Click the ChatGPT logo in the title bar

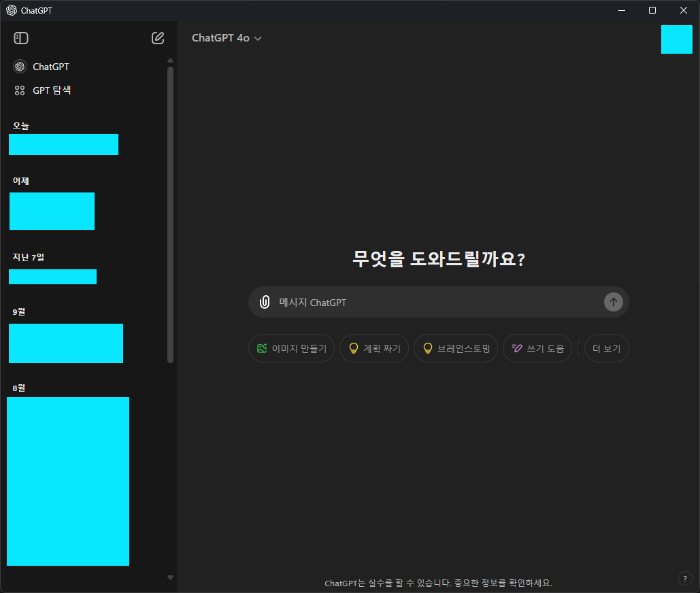click(x=11, y=10)
